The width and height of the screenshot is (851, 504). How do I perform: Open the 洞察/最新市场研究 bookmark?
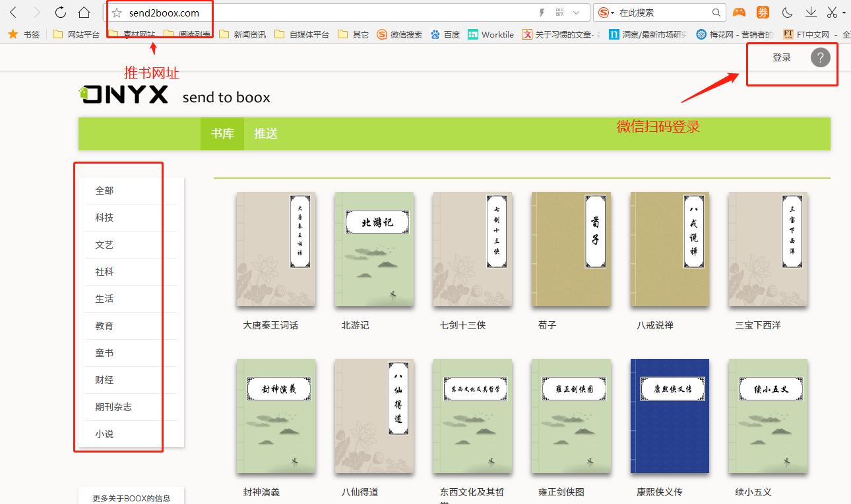coord(648,34)
